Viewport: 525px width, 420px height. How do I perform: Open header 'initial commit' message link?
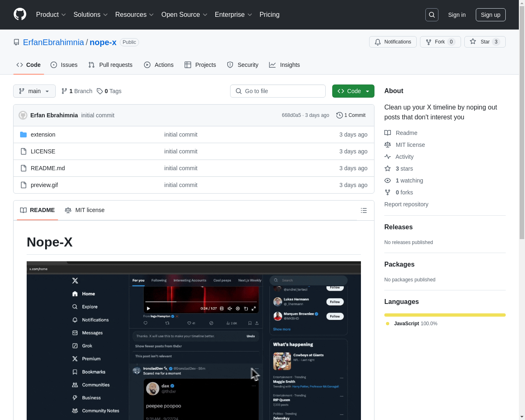(98, 115)
